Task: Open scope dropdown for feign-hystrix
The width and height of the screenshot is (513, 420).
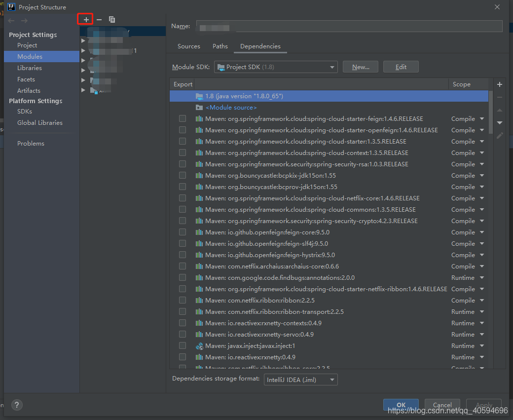Action: click(482, 255)
